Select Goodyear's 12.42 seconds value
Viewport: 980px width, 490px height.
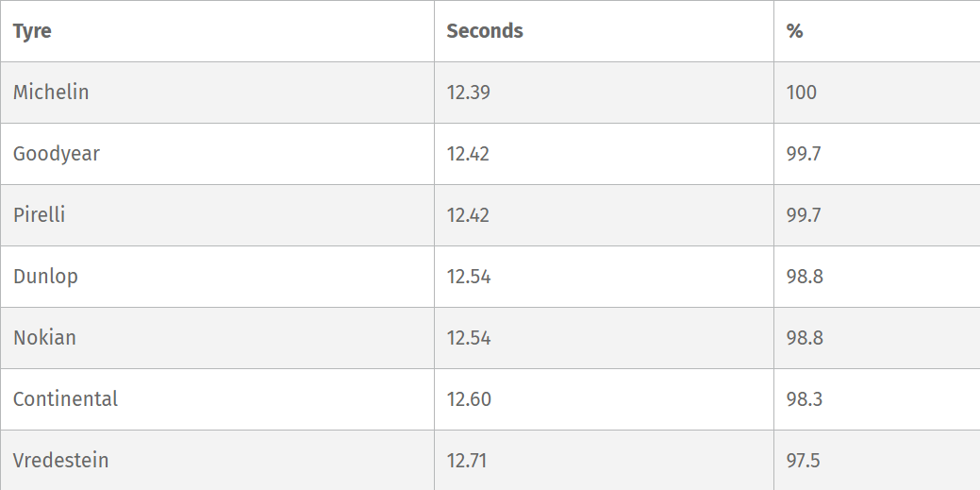pos(468,154)
